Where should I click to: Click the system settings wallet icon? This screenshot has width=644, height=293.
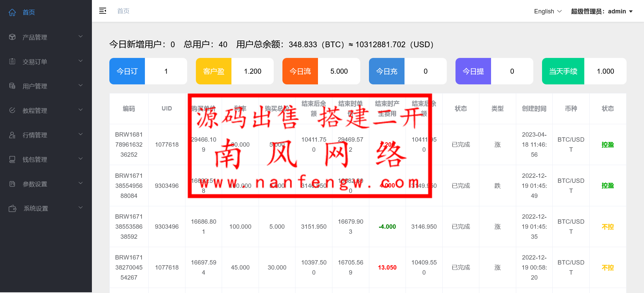pos(12,208)
